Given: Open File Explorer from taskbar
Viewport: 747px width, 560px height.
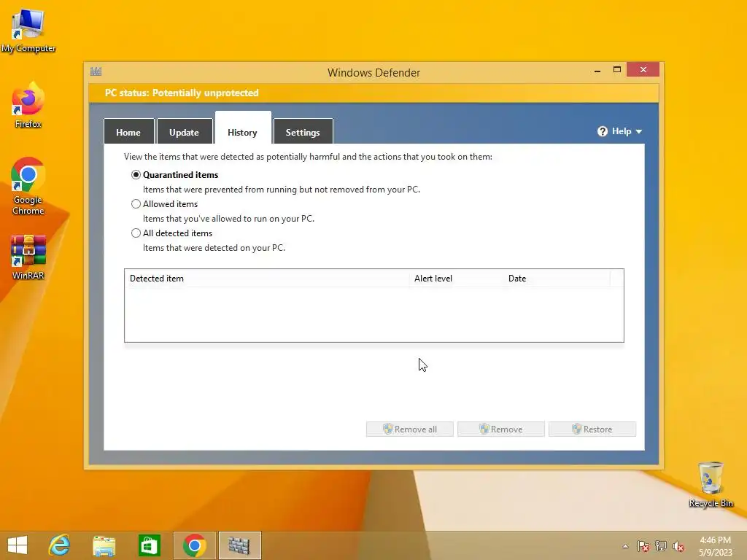Looking at the screenshot, I should 104,545.
